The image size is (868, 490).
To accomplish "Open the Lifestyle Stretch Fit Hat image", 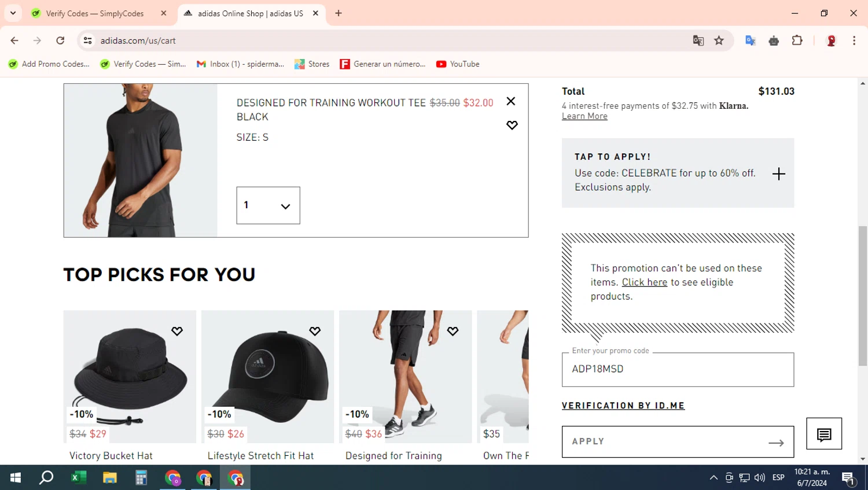I will [x=267, y=377].
